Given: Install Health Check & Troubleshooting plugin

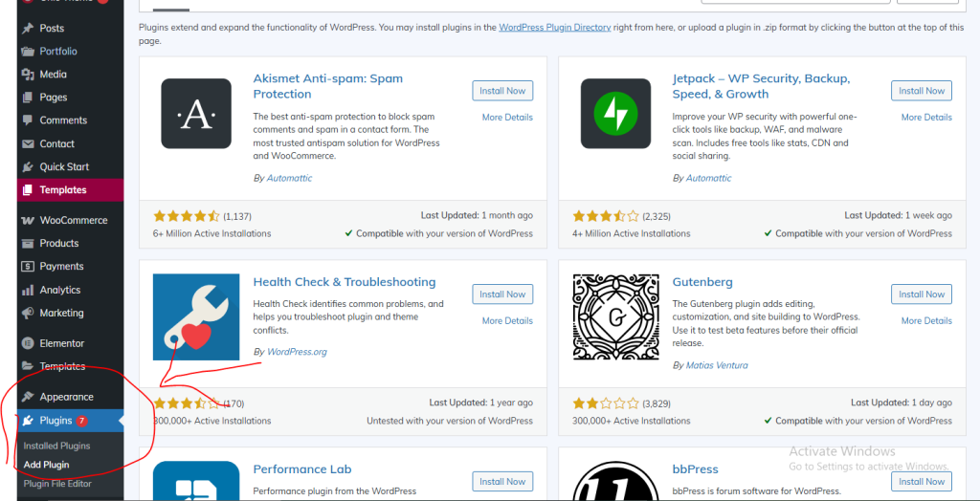Looking at the screenshot, I should coord(502,294).
